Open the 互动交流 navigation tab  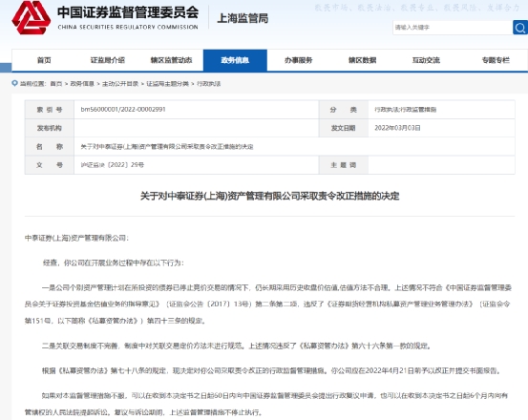point(426,60)
